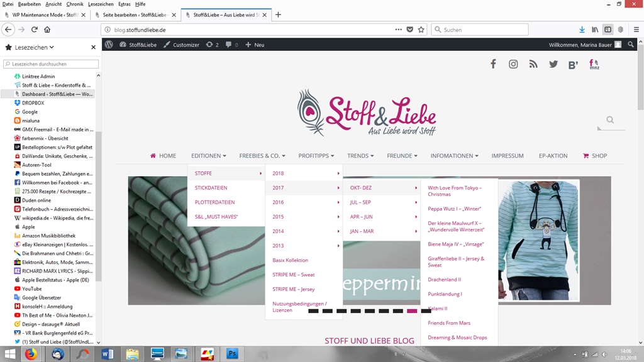Screen dimensions: 644x362
Task: Open the Lesezeichen sidebar dropdown
Action: (x=34, y=47)
